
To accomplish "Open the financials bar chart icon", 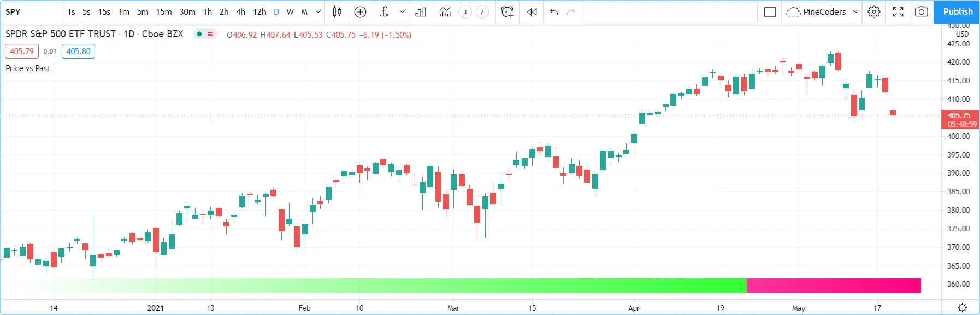I will click(x=421, y=12).
